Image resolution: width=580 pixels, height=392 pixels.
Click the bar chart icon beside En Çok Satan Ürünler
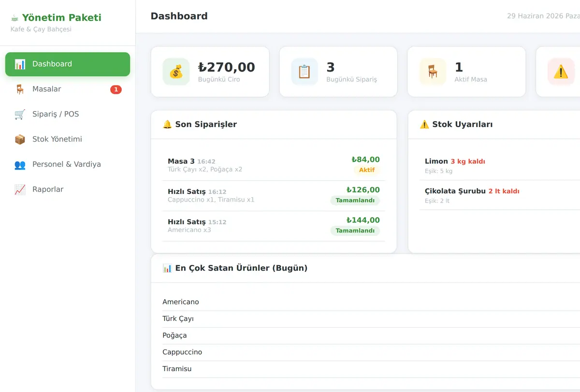coord(167,268)
